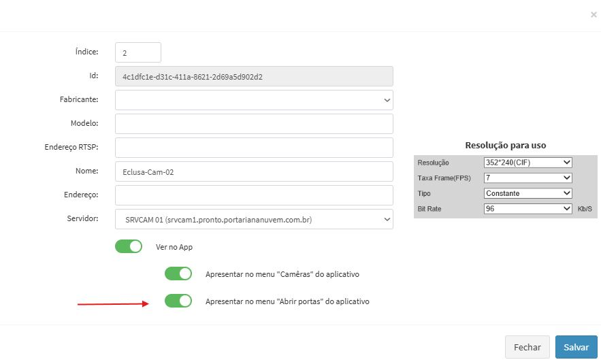Expand the Servidor dropdown list
This screenshot has height=364, width=601.
(254, 219)
